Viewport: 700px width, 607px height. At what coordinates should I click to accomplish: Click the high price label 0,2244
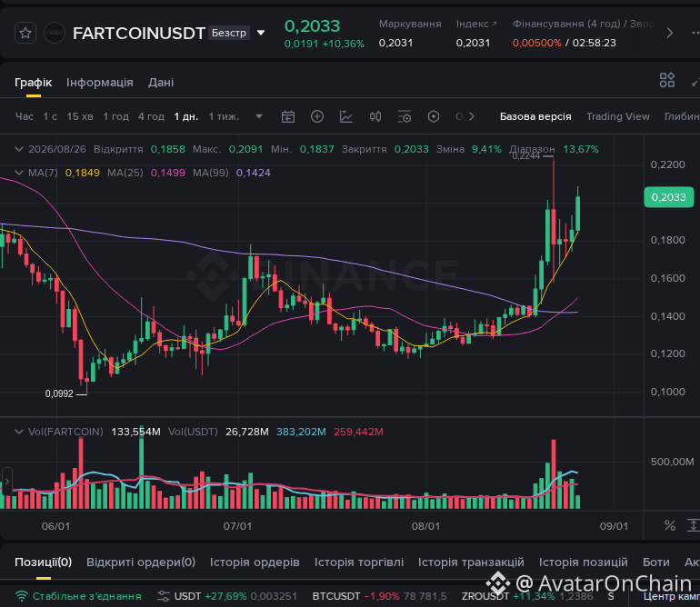pos(525,155)
